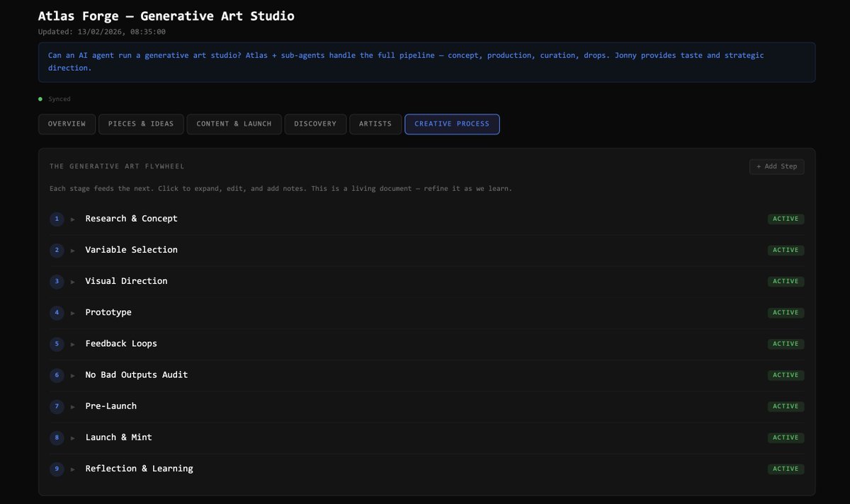Screen dimensions: 850x504
Task: Open the Reflection & Learning title
Action: coord(139,468)
